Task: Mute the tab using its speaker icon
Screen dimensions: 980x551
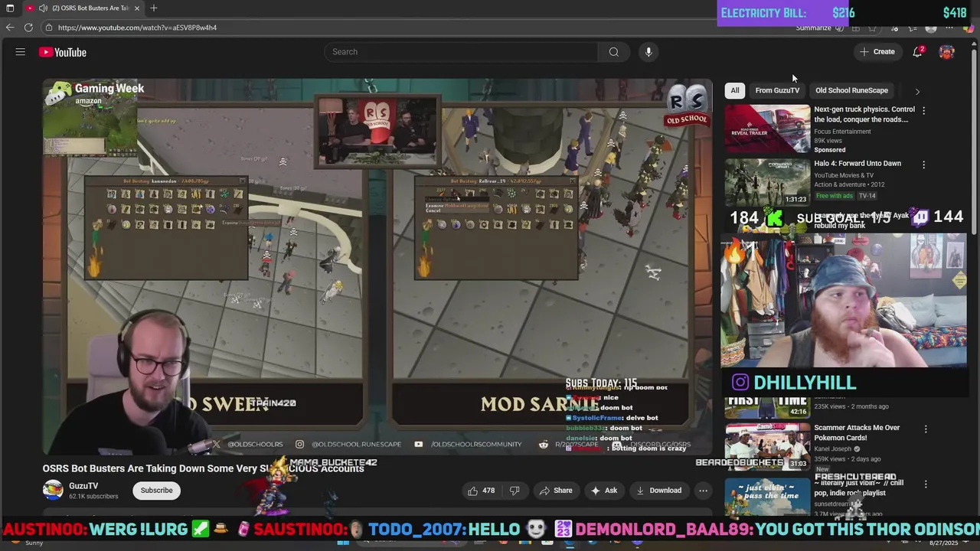Action: point(43,8)
